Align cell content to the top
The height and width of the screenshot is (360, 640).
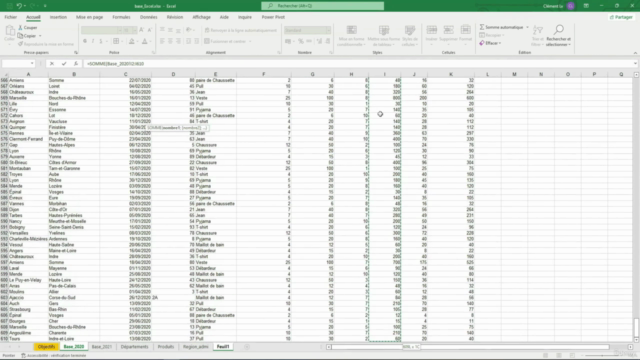click(x=162, y=30)
